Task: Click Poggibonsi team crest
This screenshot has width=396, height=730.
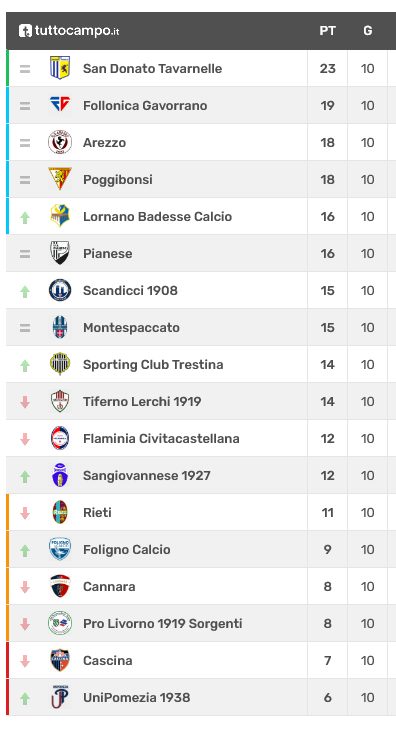Action: [x=60, y=179]
